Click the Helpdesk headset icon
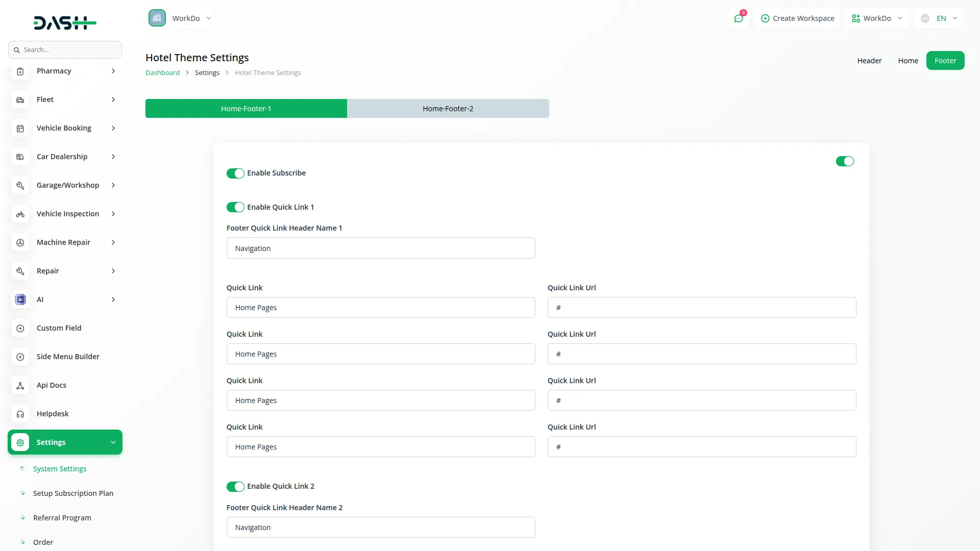980x551 pixels. [x=20, y=414]
